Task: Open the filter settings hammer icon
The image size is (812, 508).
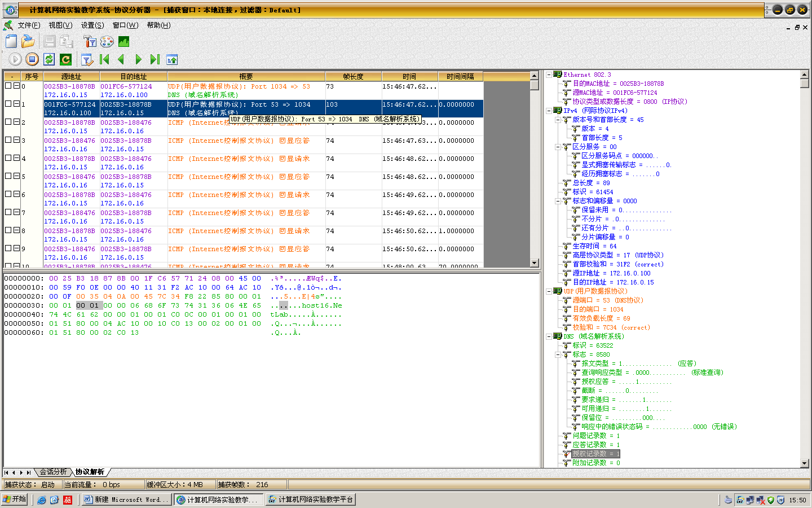Action: [90, 41]
